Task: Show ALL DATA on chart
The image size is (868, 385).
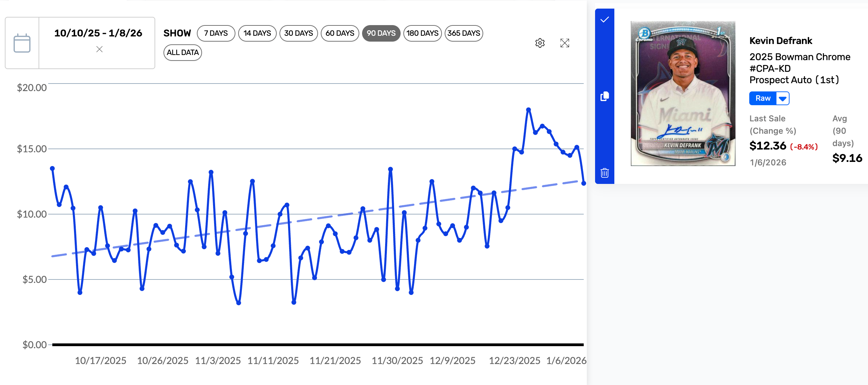Action: (183, 53)
